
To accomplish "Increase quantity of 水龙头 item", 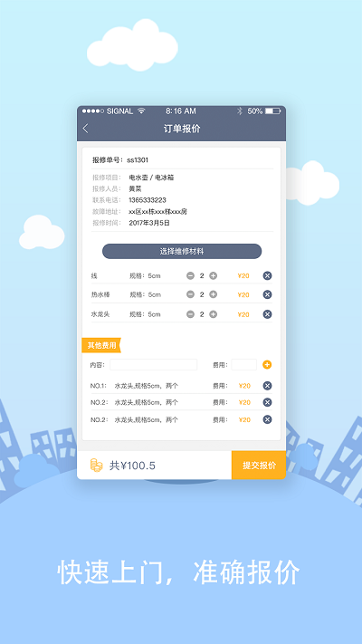I will pos(213,314).
